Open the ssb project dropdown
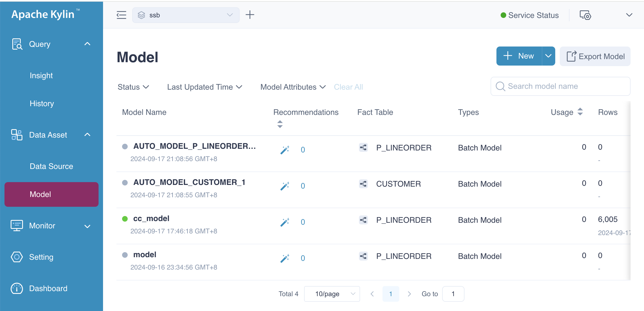This screenshot has height=311, width=644. coord(186,15)
